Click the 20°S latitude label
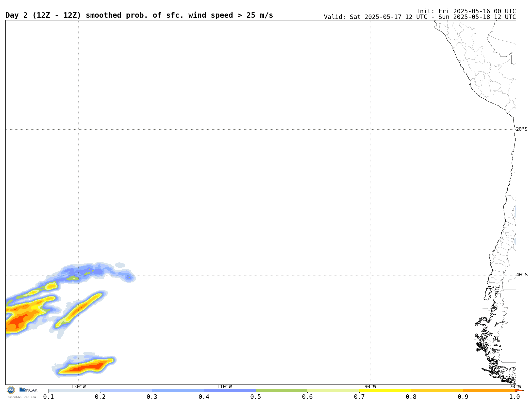Viewport: 532px width, 400px height. [522, 129]
